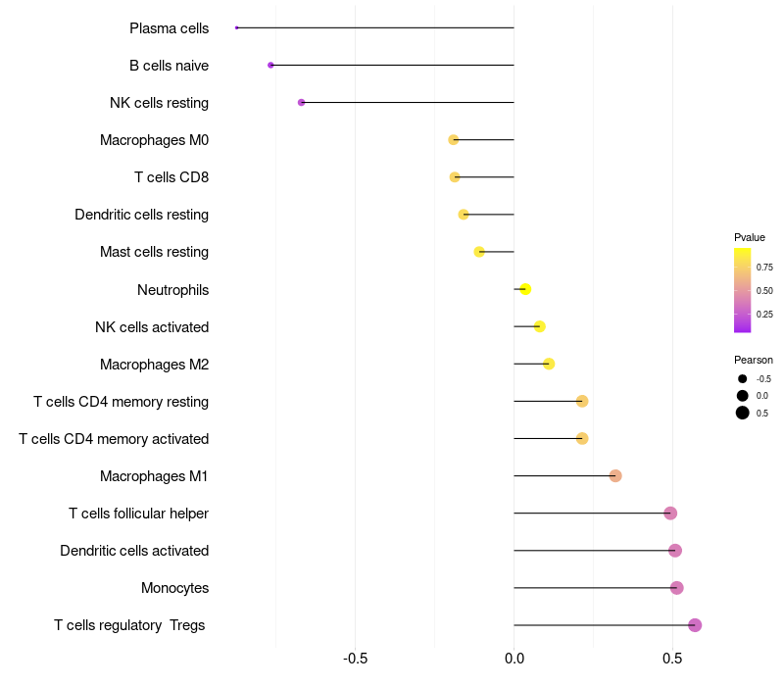Click the "Macrophages M2" axis label
784x686 pixels.
[154, 365]
